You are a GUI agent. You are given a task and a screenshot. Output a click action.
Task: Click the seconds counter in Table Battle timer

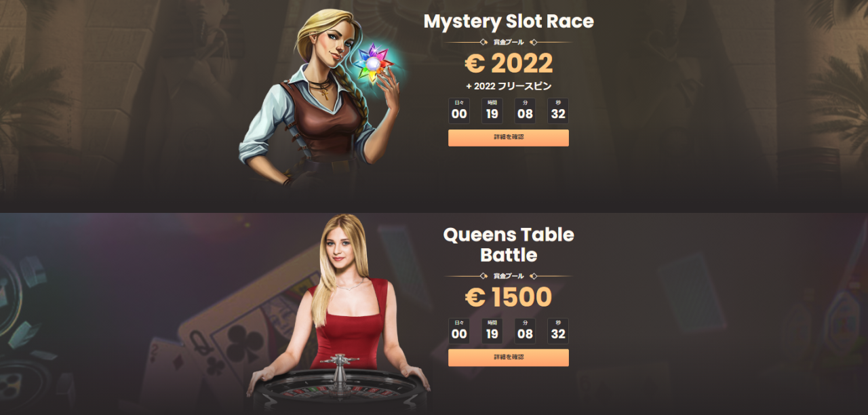point(558,331)
